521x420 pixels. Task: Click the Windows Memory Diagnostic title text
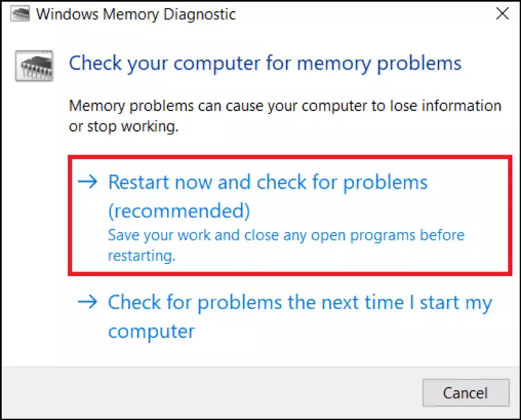(136, 14)
